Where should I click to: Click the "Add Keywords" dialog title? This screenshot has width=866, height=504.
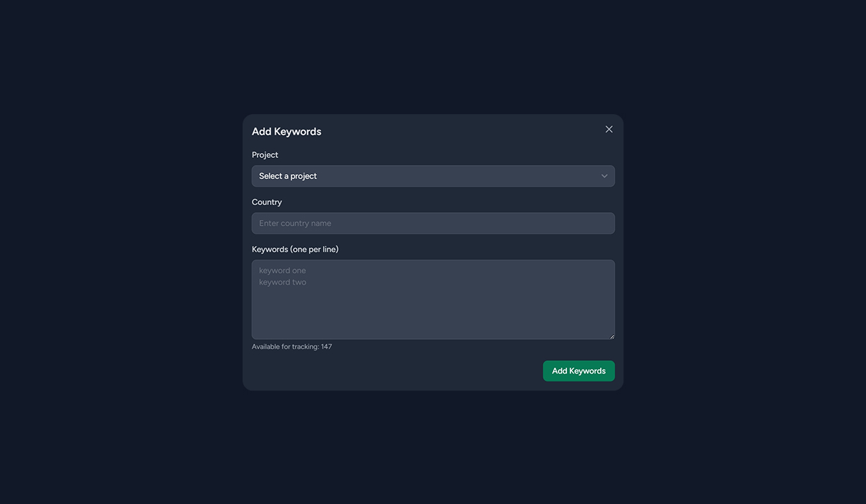point(286,131)
